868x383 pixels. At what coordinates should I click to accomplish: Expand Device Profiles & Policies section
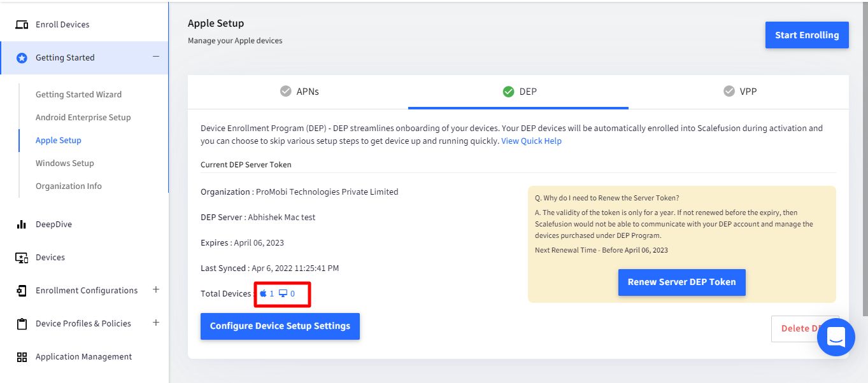156,323
